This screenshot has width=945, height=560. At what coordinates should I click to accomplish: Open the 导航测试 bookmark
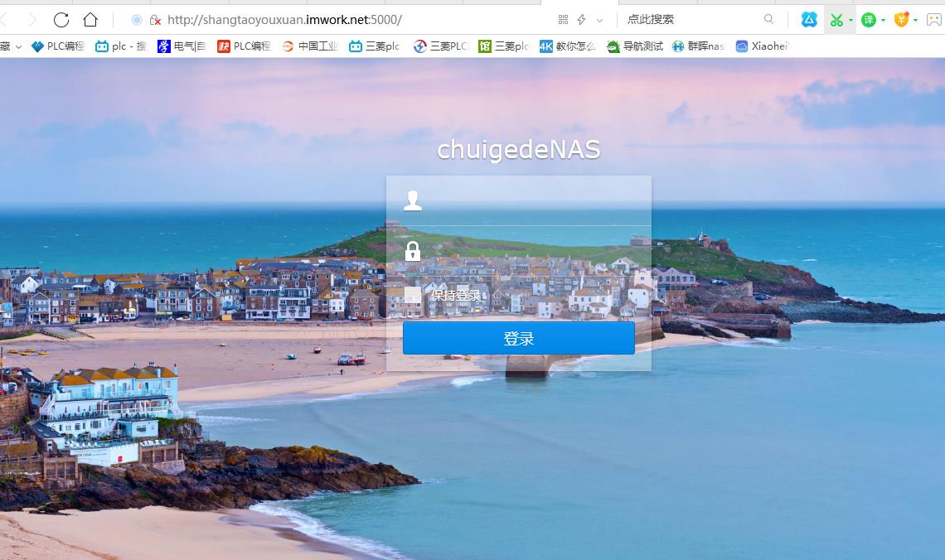pyautogui.click(x=635, y=46)
